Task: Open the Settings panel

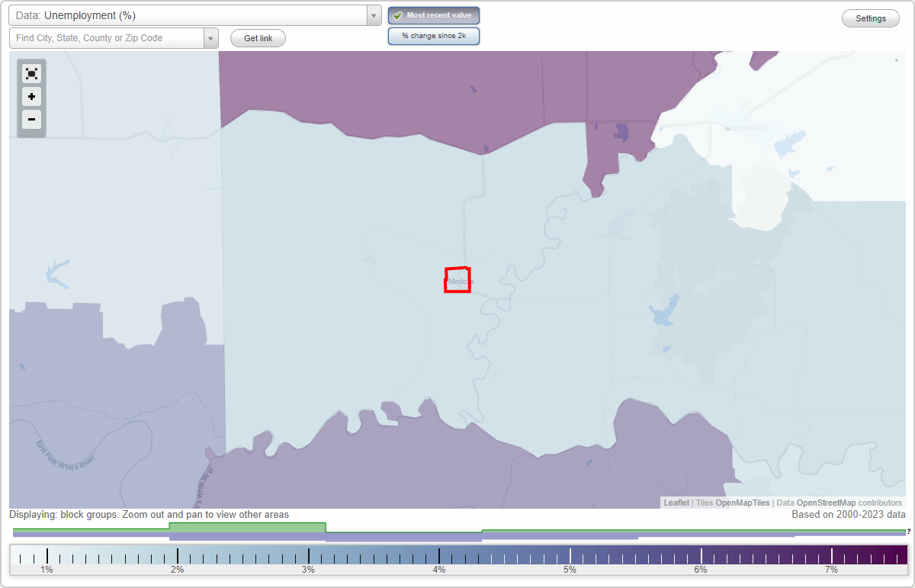Action: click(x=870, y=18)
